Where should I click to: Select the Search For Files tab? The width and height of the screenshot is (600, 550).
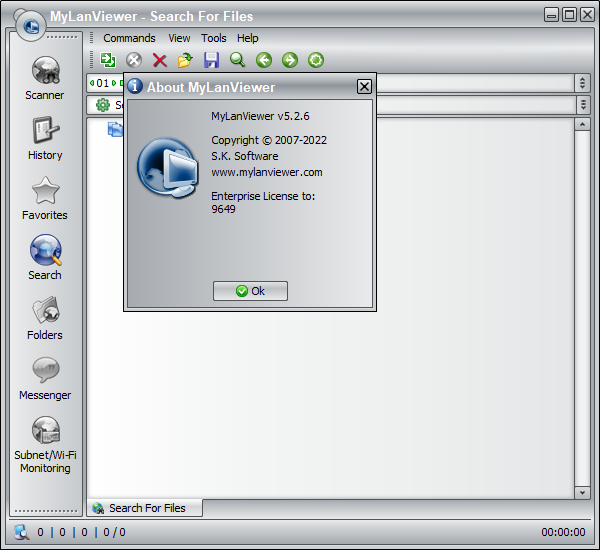(x=145, y=508)
